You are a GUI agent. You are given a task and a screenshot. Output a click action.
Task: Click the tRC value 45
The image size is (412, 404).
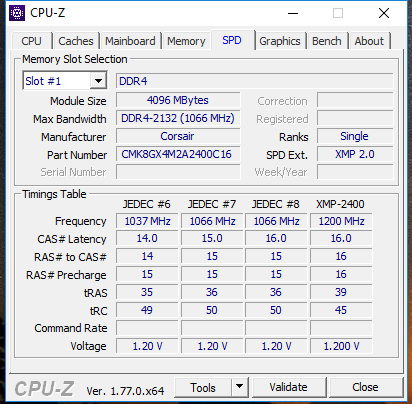(341, 310)
